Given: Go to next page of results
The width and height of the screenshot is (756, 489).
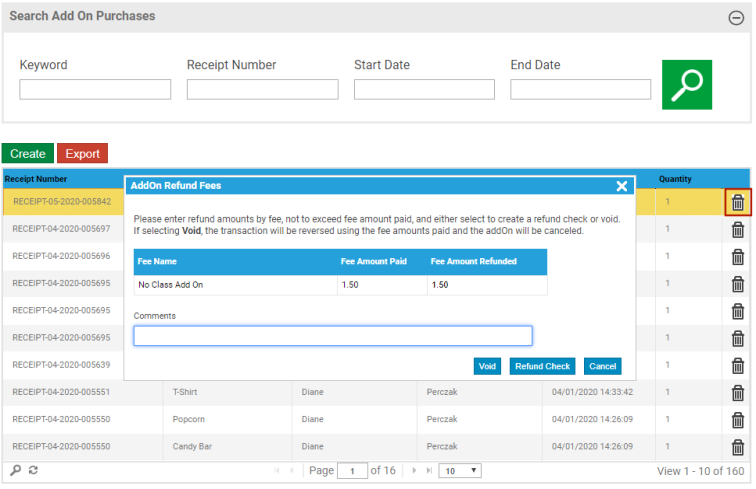Looking at the screenshot, I should 413,470.
